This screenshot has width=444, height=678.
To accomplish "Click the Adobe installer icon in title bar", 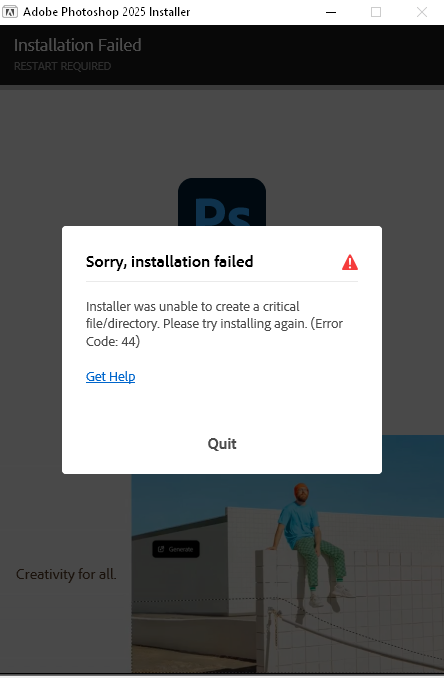I will coord(10,12).
